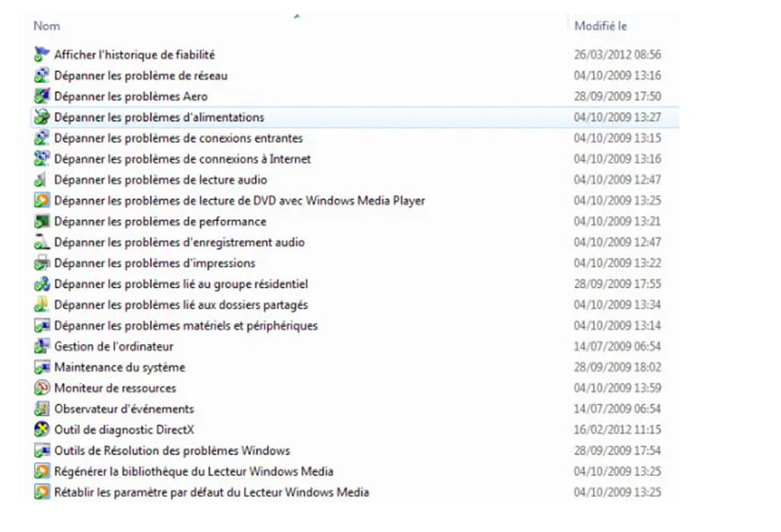Click the connexions à Internet troubleshooter icon
Image resolution: width=781 pixels, height=532 pixels.
pyautogui.click(x=41, y=158)
